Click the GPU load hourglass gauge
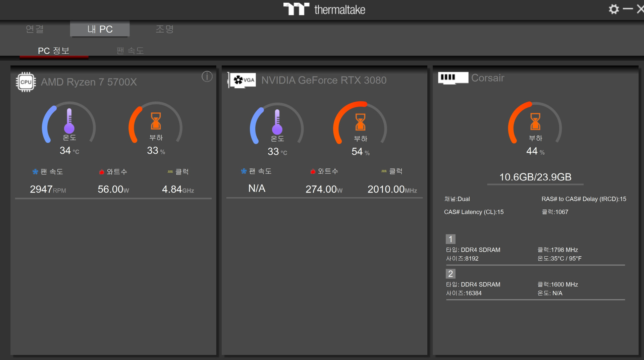Screen dimensions: 644x360 click(x=360, y=123)
